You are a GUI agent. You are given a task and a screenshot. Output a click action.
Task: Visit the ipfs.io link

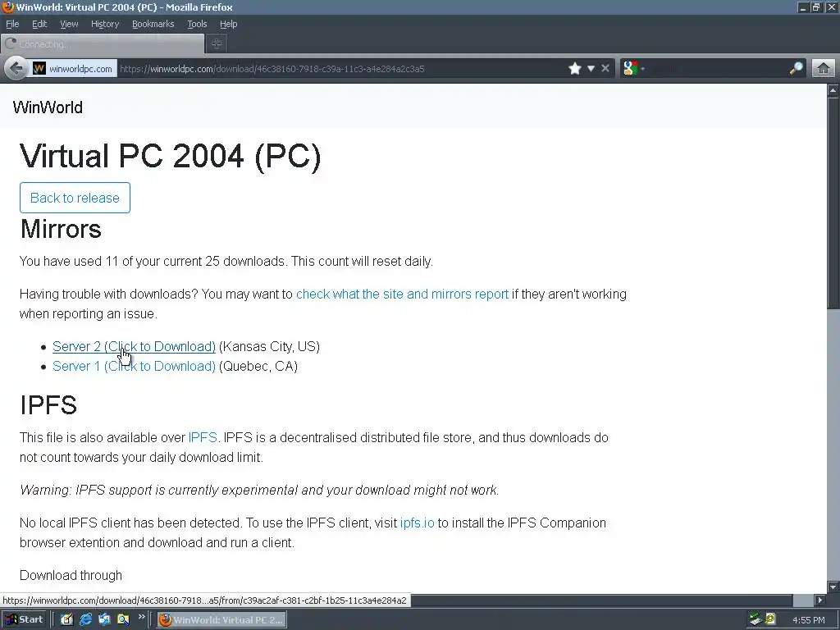point(418,523)
